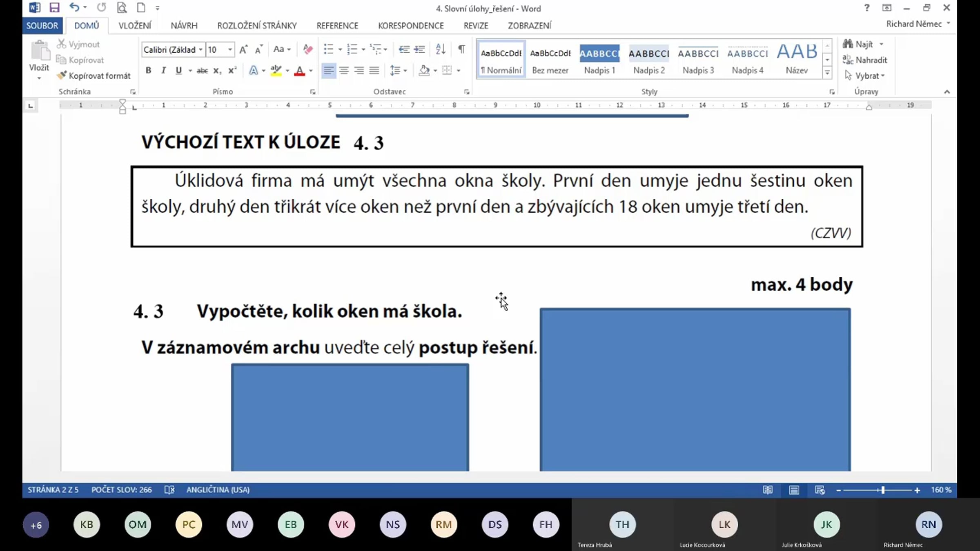The height and width of the screenshot is (551, 980).
Task: Click the tab stop selector at ruler corner
Action: click(x=30, y=106)
